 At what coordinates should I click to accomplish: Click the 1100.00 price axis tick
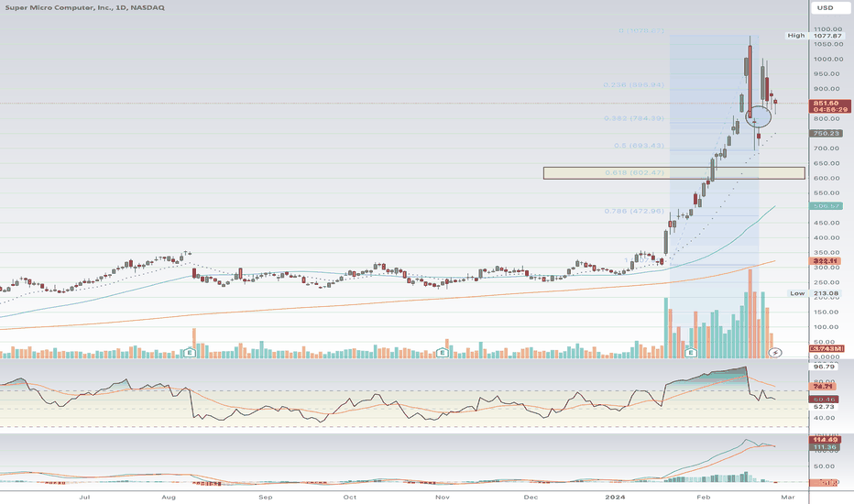[827, 29]
